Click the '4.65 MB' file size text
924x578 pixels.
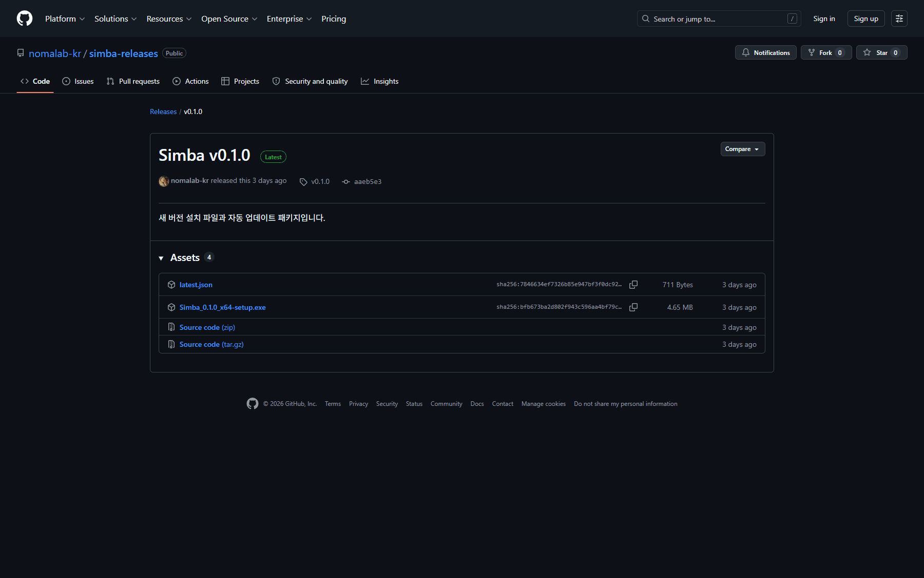[x=680, y=307]
